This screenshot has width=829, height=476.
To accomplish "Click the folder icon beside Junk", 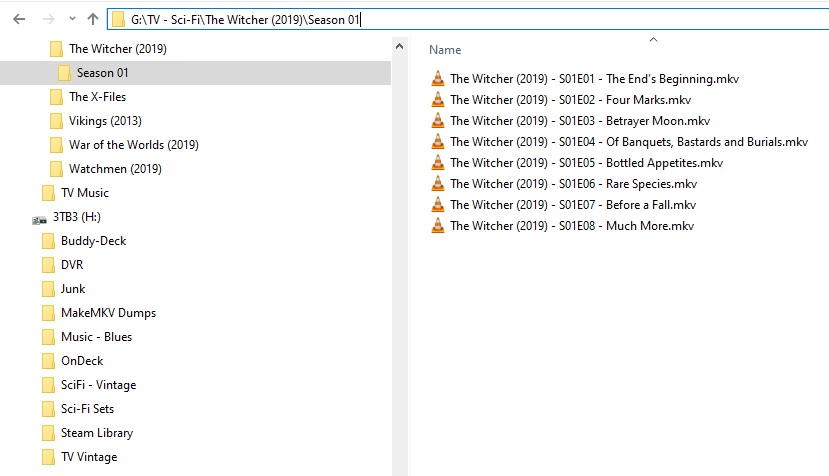I will click(48, 289).
